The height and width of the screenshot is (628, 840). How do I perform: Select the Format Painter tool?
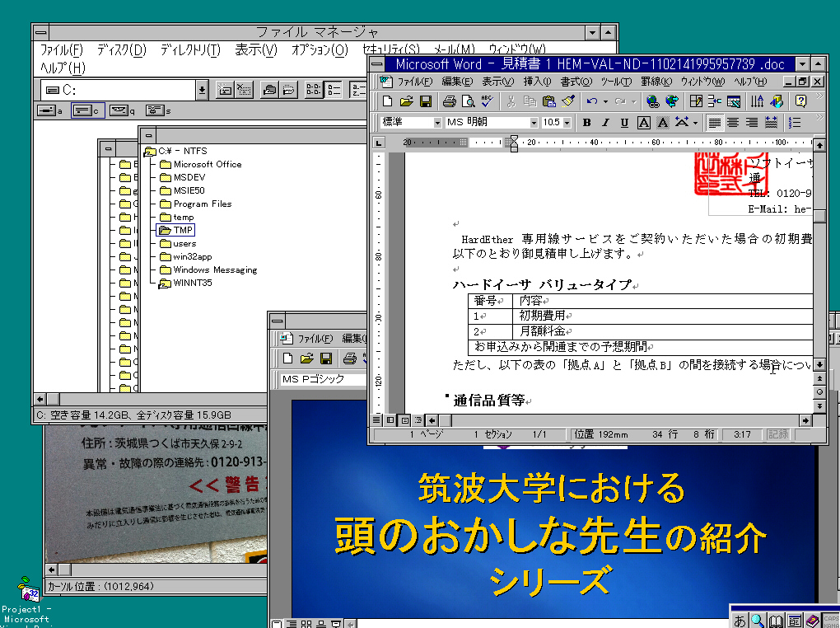567,101
